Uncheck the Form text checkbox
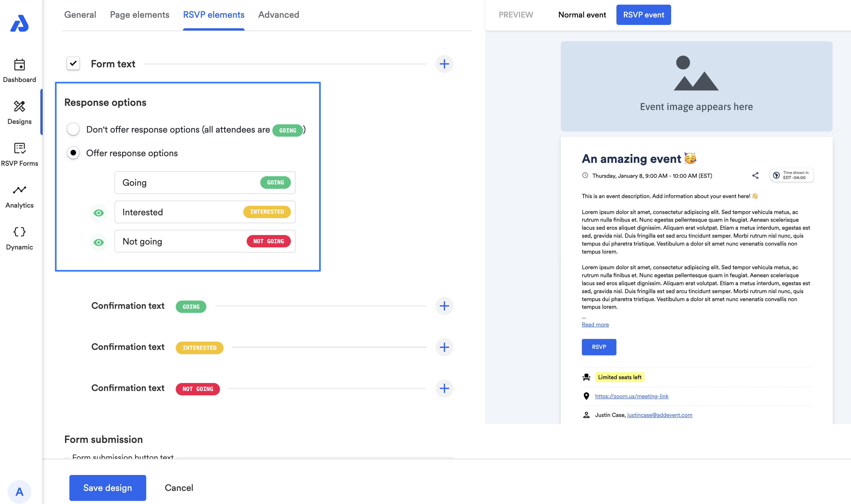 pyautogui.click(x=73, y=63)
